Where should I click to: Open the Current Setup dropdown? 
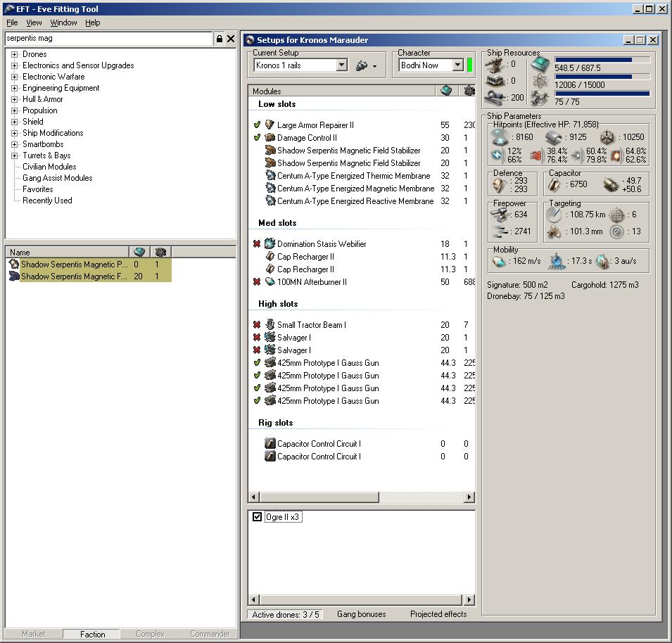click(x=341, y=65)
